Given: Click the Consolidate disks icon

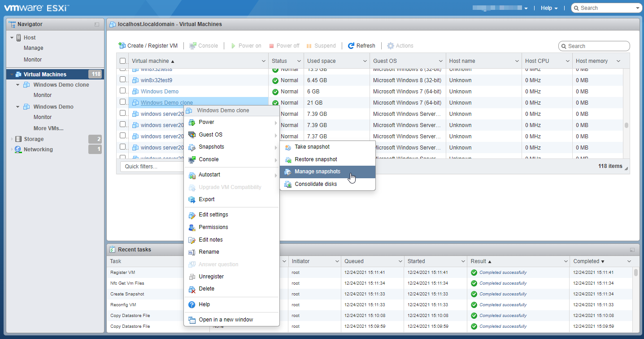Looking at the screenshot, I should [x=288, y=184].
